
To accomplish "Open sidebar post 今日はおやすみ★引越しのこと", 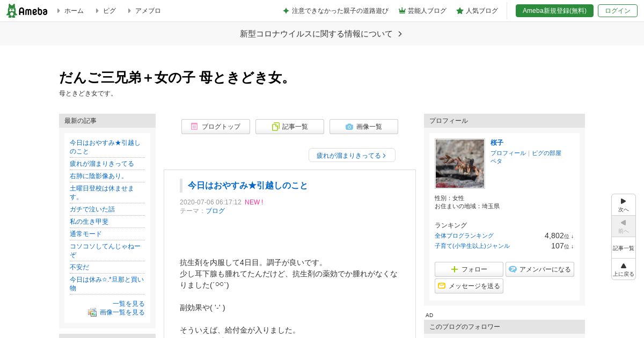I will pos(105,147).
